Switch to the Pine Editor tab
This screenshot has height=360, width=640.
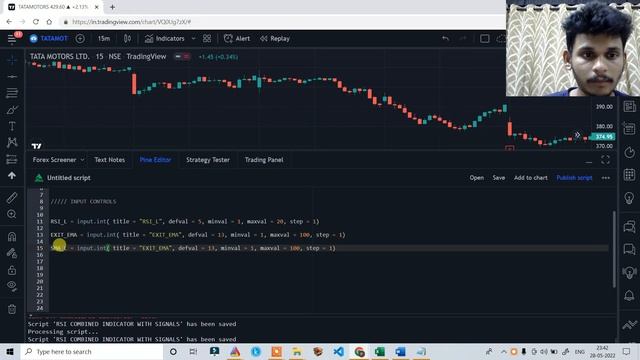click(155, 160)
